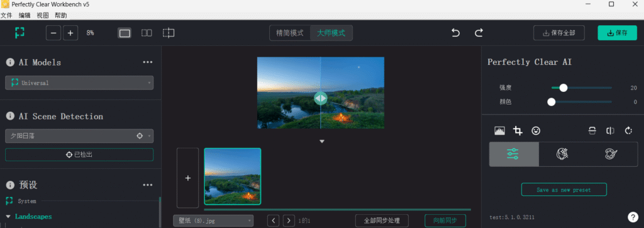644x228 pixels.
Task: Click the Perfectly Clear logo icon
Action: tap(19, 33)
